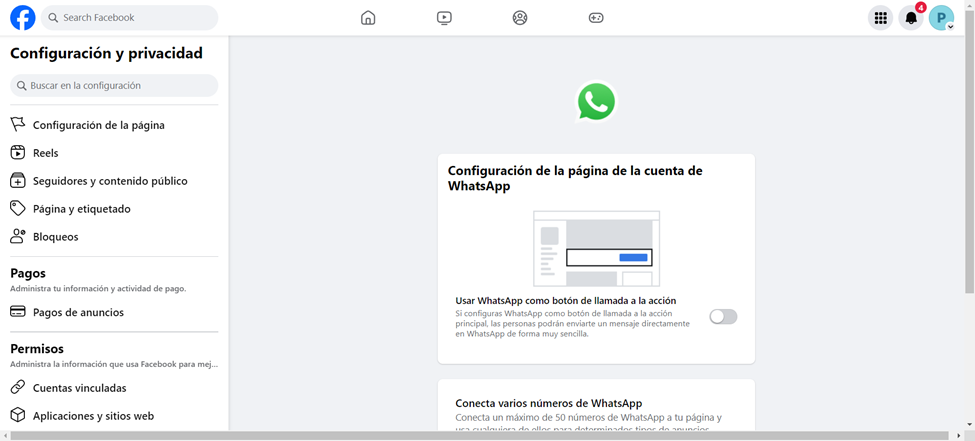This screenshot has height=441, width=975.
Task: Open the Video (Watch) icon
Action: 444,18
